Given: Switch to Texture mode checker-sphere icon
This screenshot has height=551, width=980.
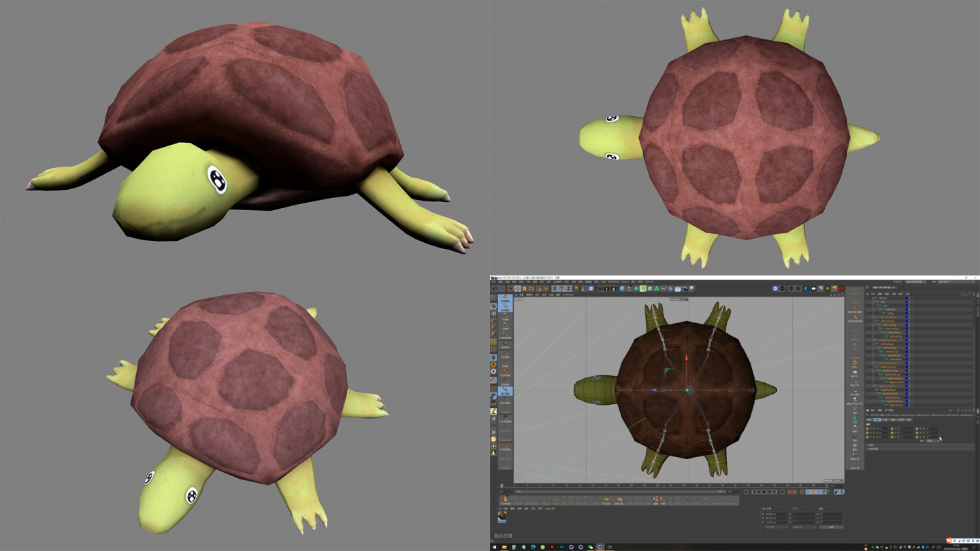Looking at the screenshot, I should [493, 314].
